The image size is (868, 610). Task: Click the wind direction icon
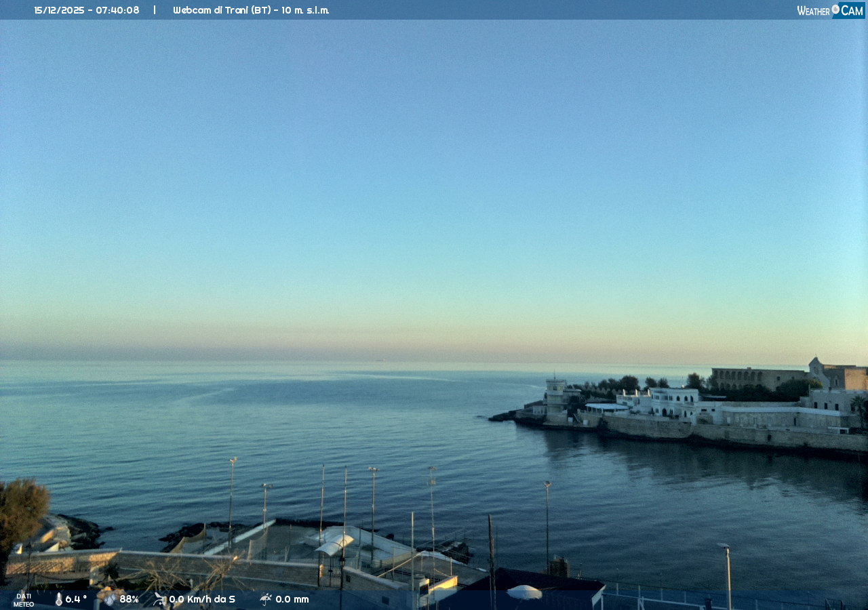pos(159,599)
